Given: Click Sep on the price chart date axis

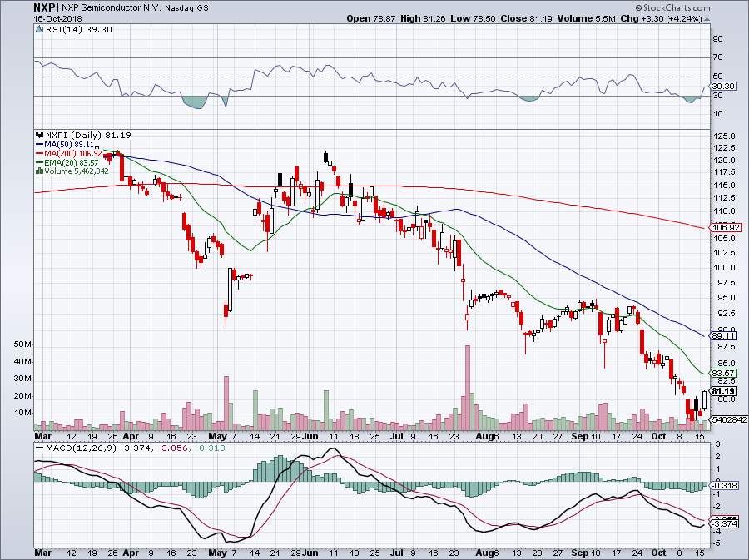Looking at the screenshot, I should (x=579, y=436).
